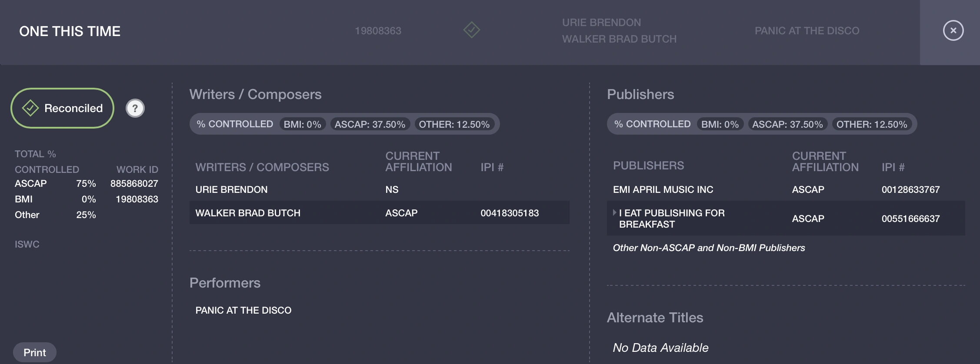Image resolution: width=980 pixels, height=364 pixels.
Task: Expand I Eat Publishing For Breakfast publisher
Action: (615, 212)
